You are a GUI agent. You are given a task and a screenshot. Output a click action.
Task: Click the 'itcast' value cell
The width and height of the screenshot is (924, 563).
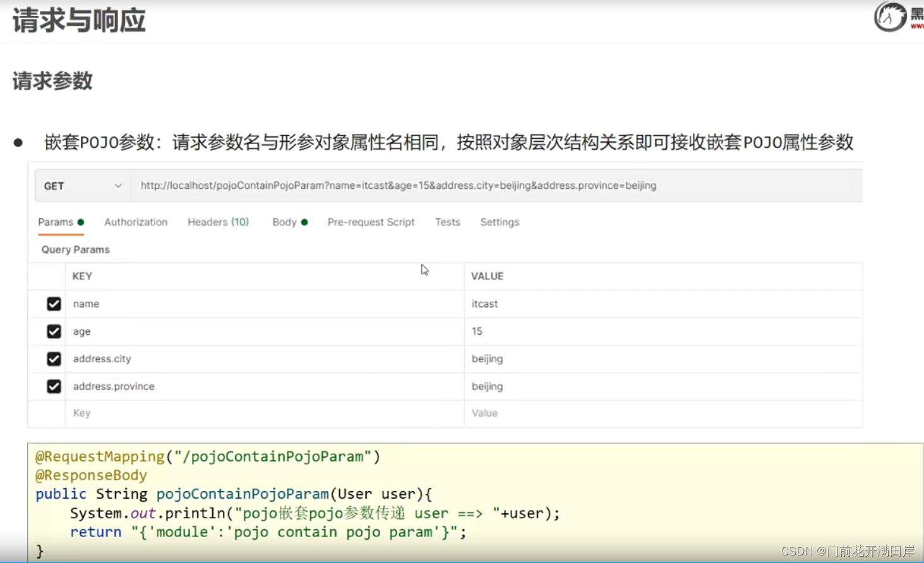coord(663,304)
